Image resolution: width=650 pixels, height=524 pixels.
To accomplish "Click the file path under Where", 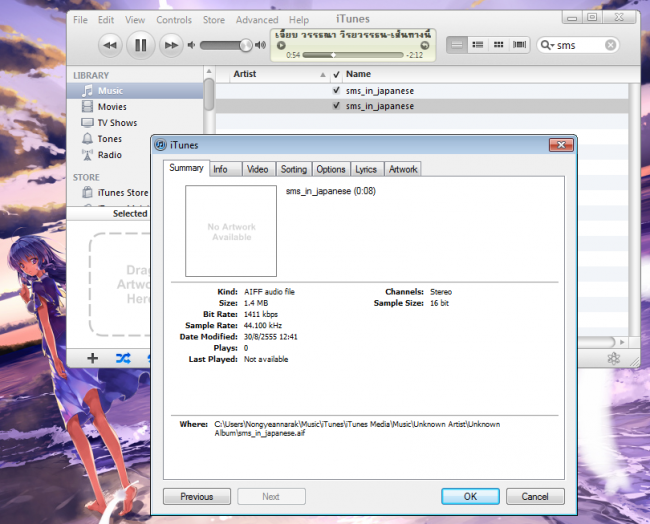I will pos(357,429).
